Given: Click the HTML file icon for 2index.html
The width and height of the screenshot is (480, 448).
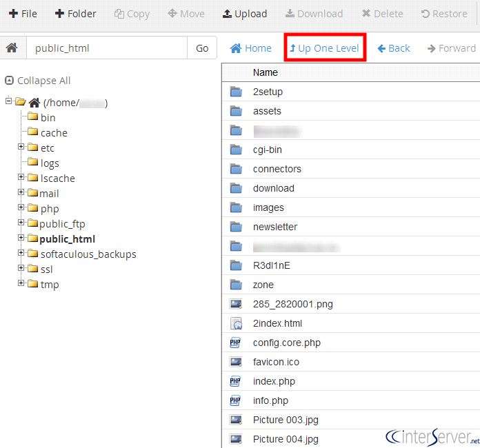Looking at the screenshot, I should click(x=236, y=323).
